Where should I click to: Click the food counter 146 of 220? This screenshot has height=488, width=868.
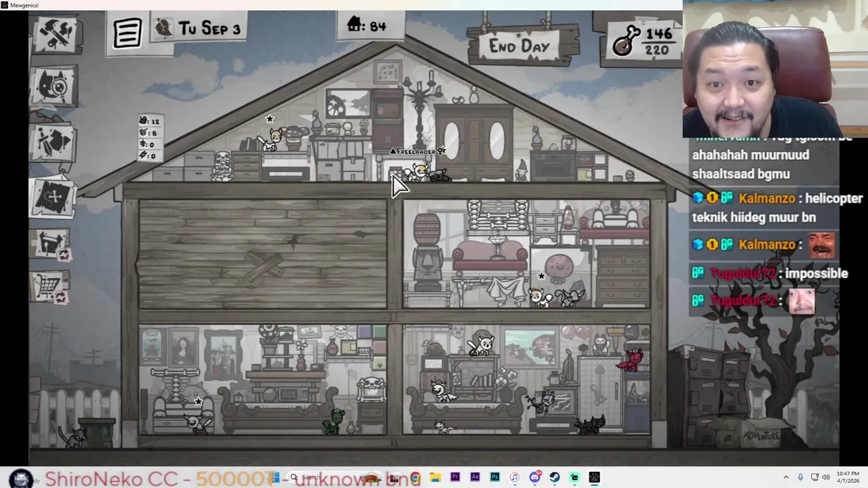point(643,41)
